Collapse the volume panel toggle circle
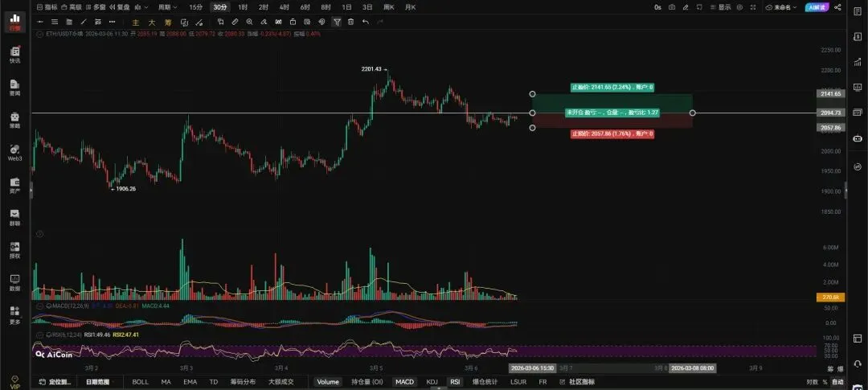Screen dimensions: 868x390 click(39, 234)
